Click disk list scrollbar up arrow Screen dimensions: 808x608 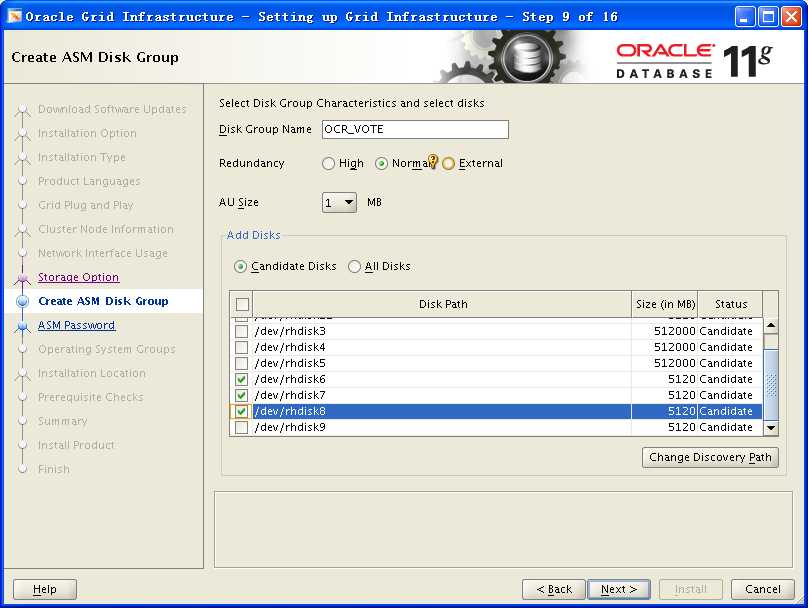(771, 326)
